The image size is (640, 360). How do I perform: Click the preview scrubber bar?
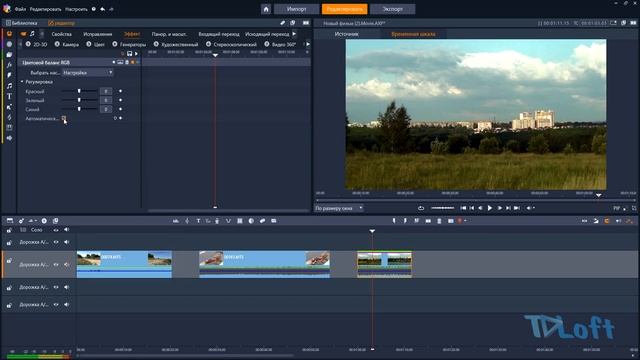476,200
